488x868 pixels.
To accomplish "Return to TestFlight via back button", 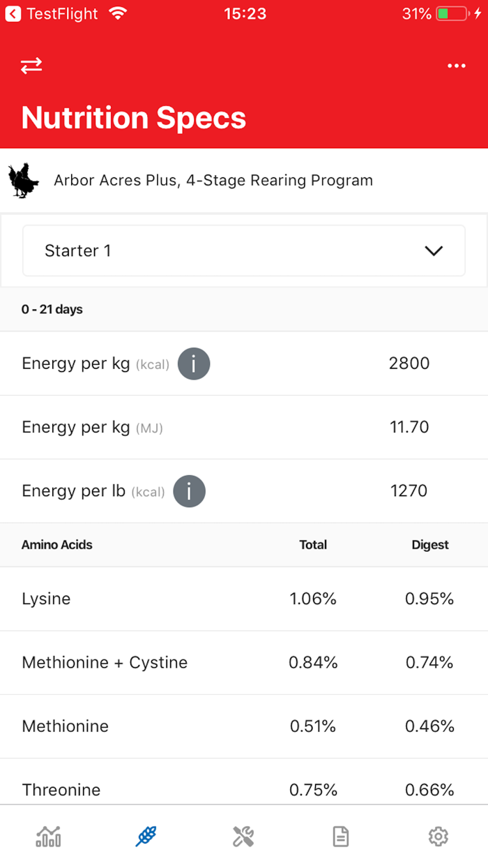I will tap(13, 13).
